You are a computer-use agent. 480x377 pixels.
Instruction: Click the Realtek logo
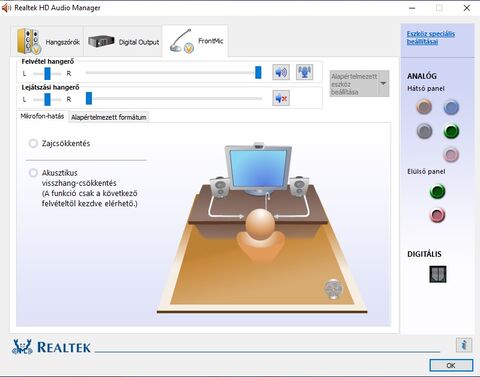click(51, 347)
